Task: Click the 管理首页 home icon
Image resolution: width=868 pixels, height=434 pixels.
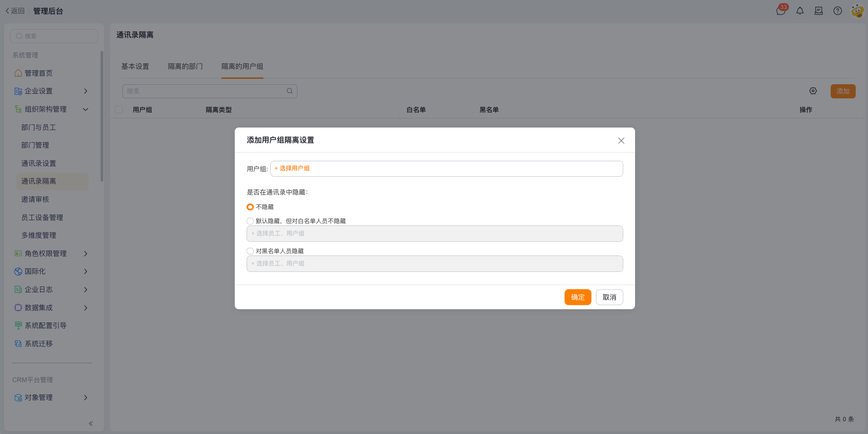Action: tap(18, 73)
